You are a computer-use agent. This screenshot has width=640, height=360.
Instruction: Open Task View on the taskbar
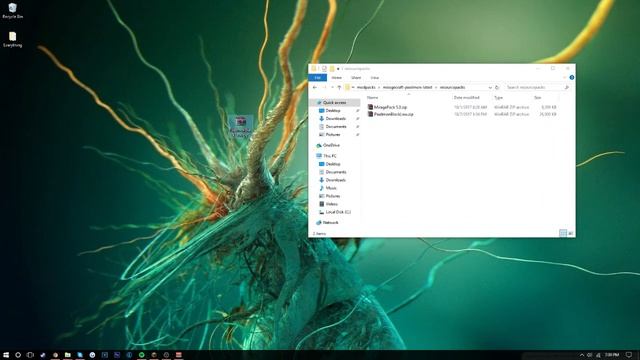point(30,355)
